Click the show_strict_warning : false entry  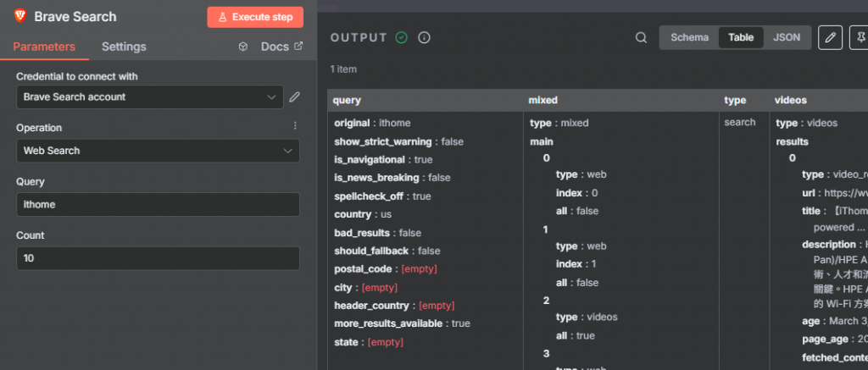point(398,141)
